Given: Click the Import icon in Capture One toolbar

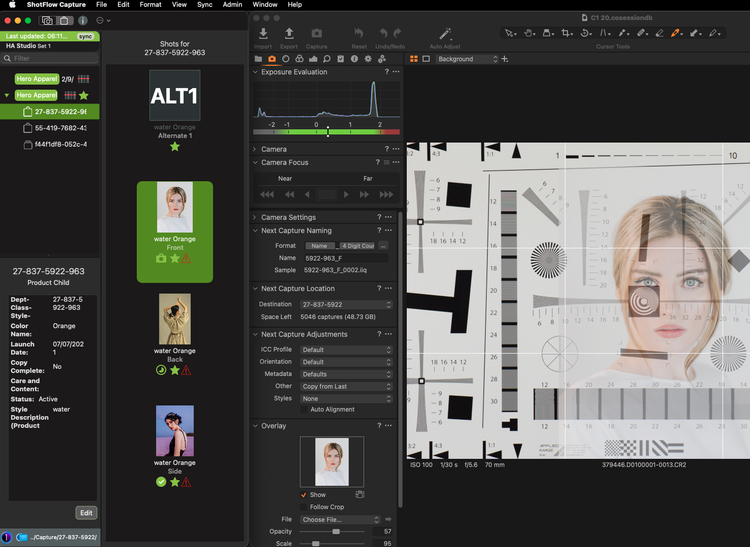Looking at the screenshot, I should coord(263,33).
